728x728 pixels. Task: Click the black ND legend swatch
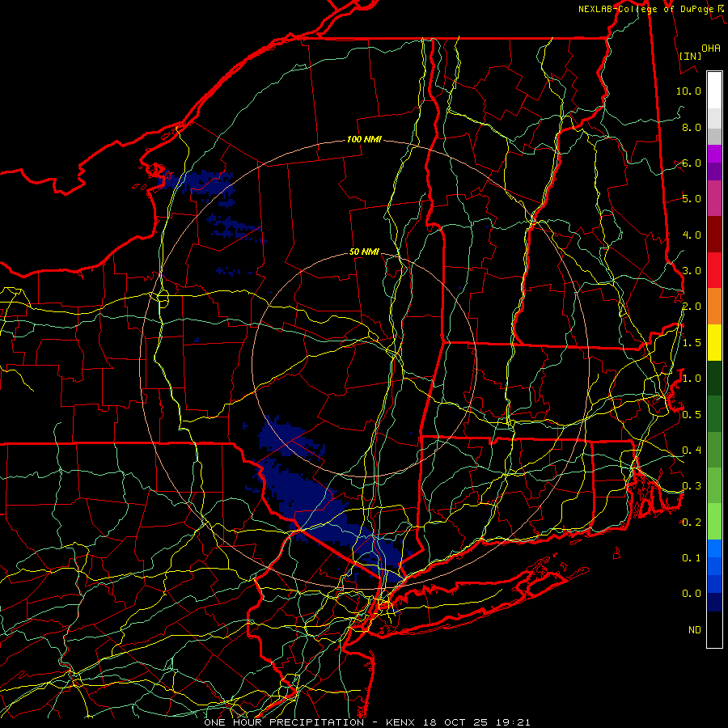click(x=714, y=629)
